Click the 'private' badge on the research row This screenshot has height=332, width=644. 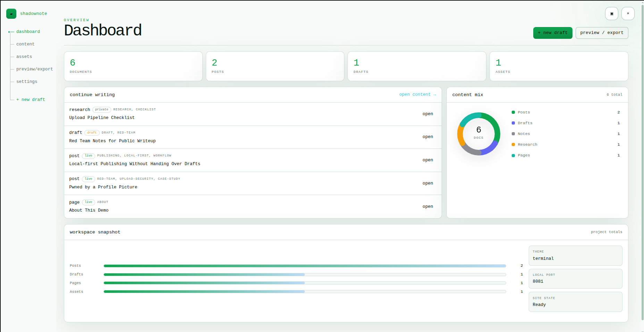(x=102, y=110)
